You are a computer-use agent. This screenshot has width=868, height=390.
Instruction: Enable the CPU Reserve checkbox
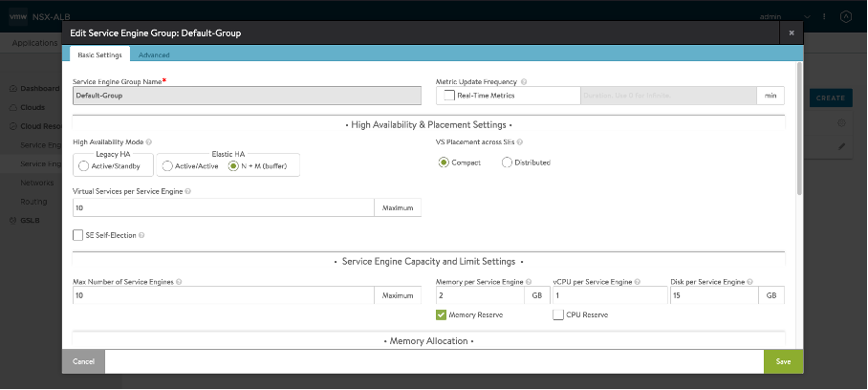558,314
